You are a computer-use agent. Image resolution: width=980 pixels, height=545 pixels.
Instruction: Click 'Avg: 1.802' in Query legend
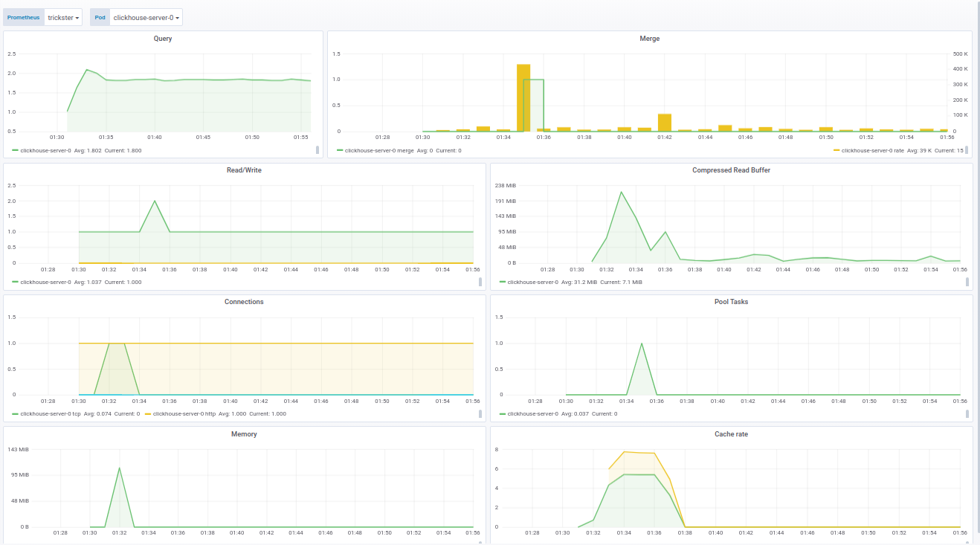pyautogui.click(x=88, y=150)
